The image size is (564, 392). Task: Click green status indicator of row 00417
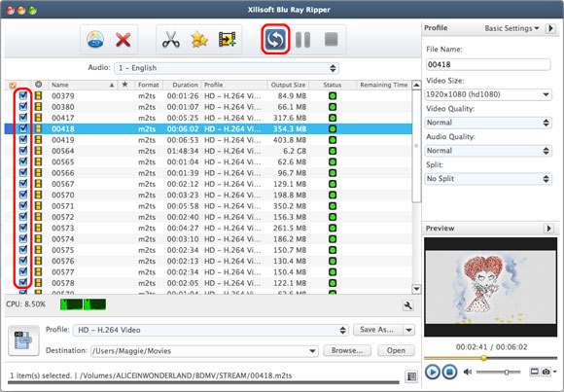pyautogui.click(x=333, y=118)
